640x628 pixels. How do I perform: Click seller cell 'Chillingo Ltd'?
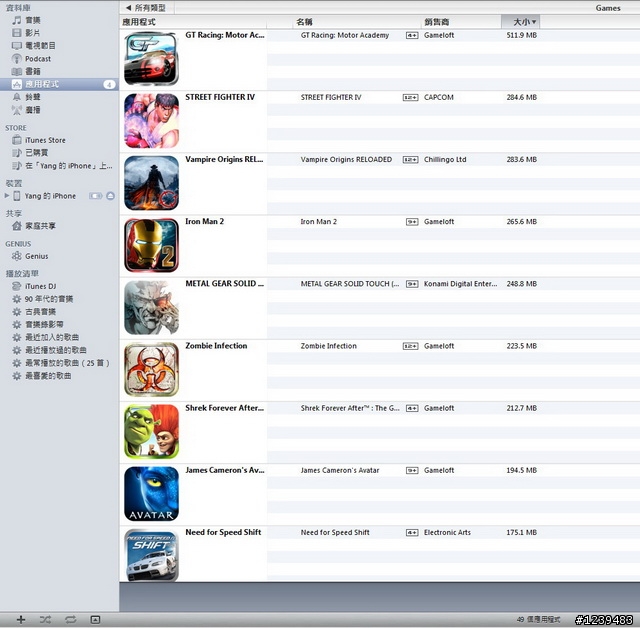pyautogui.click(x=445, y=160)
